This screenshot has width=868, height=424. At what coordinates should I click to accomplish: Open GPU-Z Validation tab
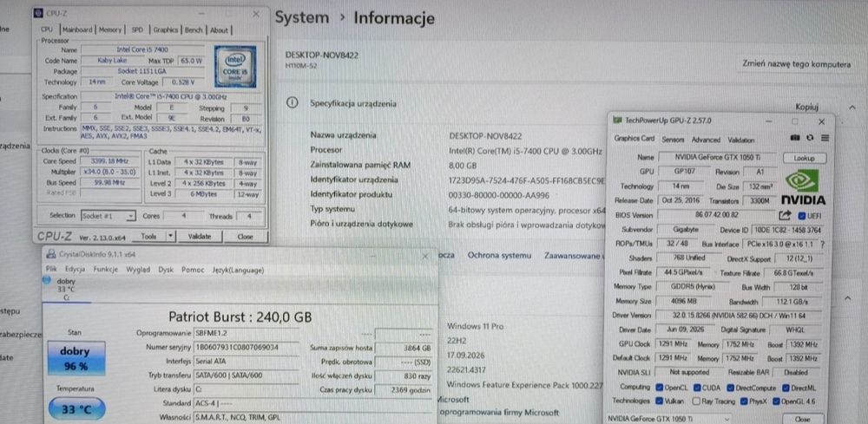click(x=740, y=140)
